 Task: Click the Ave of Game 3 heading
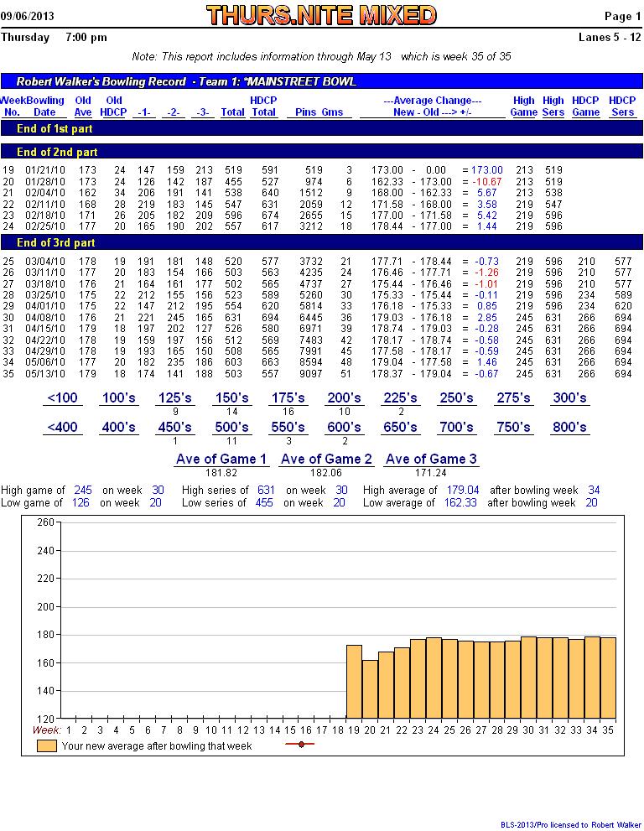432,459
